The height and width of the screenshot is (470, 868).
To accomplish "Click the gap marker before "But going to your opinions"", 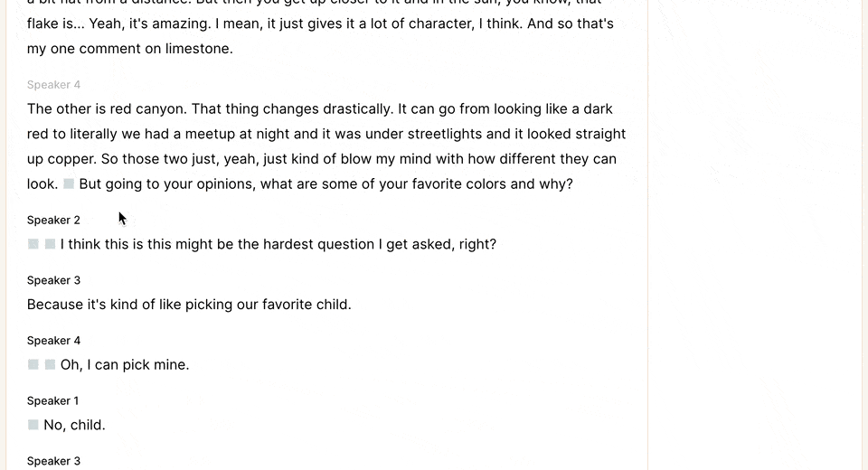I will [x=69, y=183].
